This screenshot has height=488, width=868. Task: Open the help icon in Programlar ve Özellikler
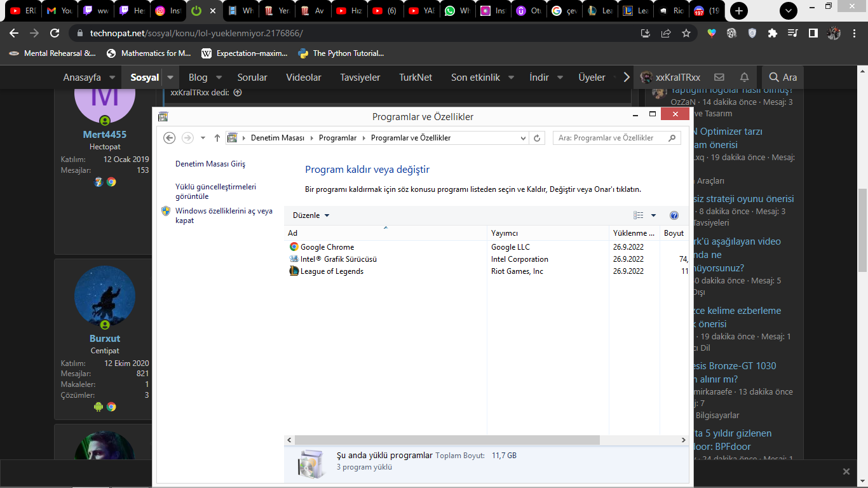674,215
